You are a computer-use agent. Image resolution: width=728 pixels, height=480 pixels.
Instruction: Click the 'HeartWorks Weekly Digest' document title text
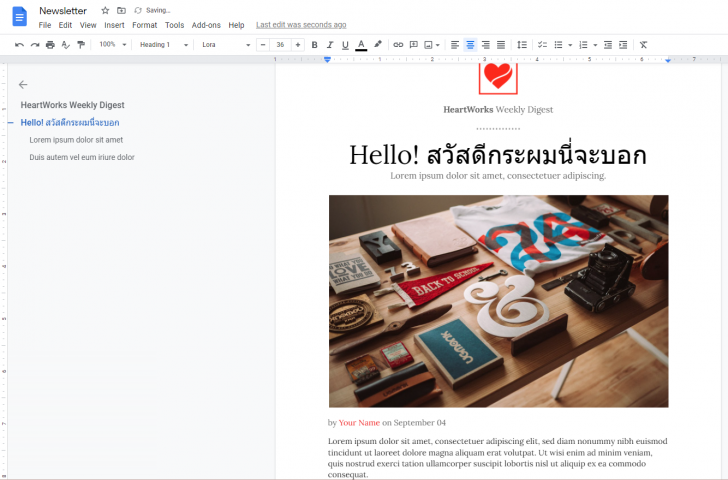(x=498, y=110)
